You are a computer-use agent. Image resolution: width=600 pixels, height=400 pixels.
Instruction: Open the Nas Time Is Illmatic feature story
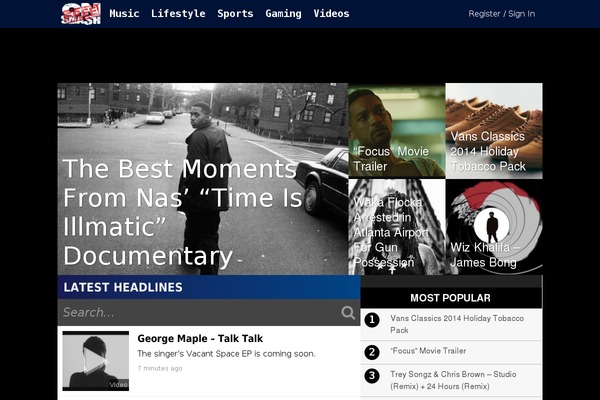tap(203, 179)
